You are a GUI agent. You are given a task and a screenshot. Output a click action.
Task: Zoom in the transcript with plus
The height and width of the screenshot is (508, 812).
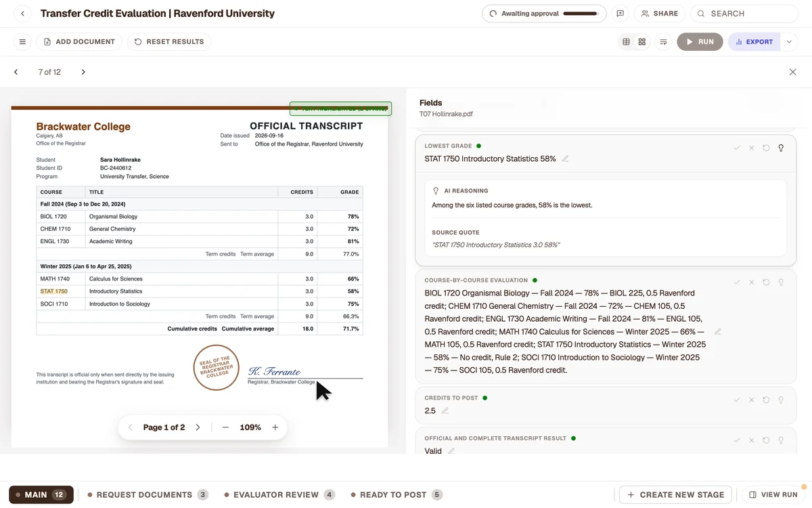275,427
